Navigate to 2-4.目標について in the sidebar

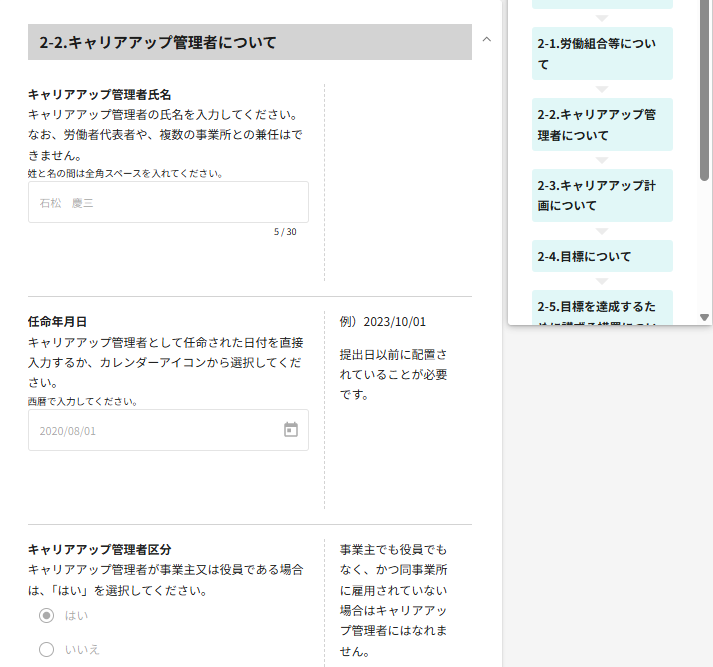click(602, 256)
